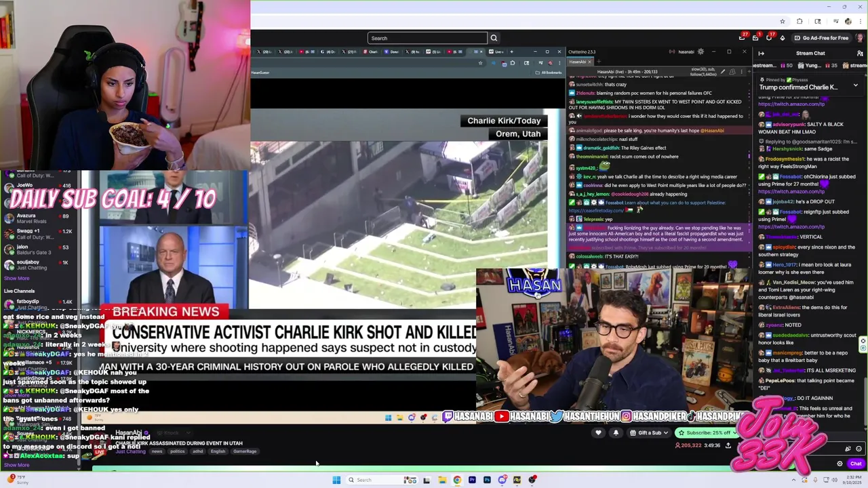Open File Explorer from the taskbar

(442, 480)
